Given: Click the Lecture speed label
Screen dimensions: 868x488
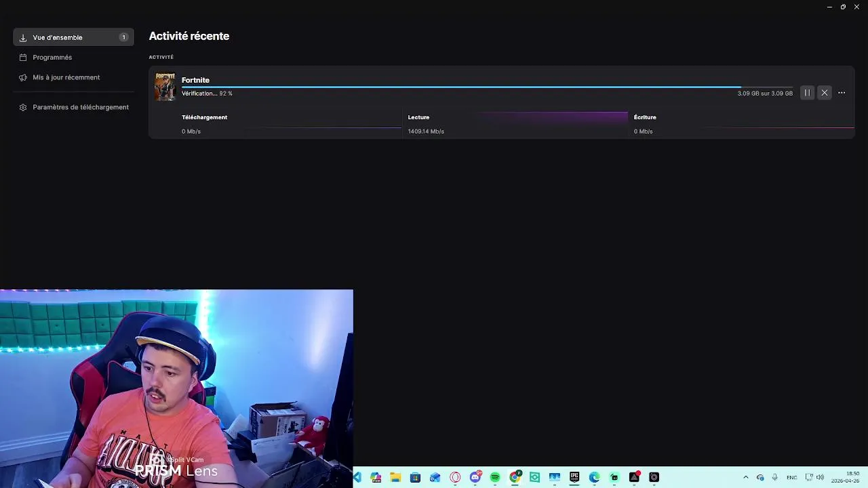Looking at the screenshot, I should pyautogui.click(x=418, y=117).
